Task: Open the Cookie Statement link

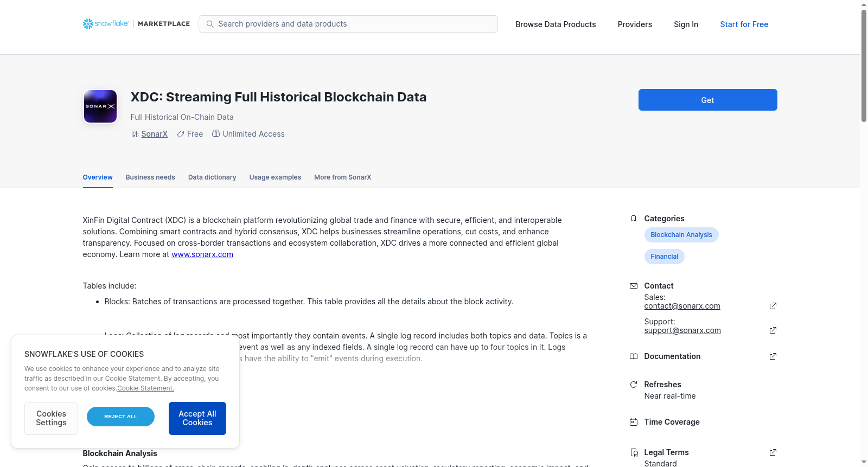Action: 145,388
